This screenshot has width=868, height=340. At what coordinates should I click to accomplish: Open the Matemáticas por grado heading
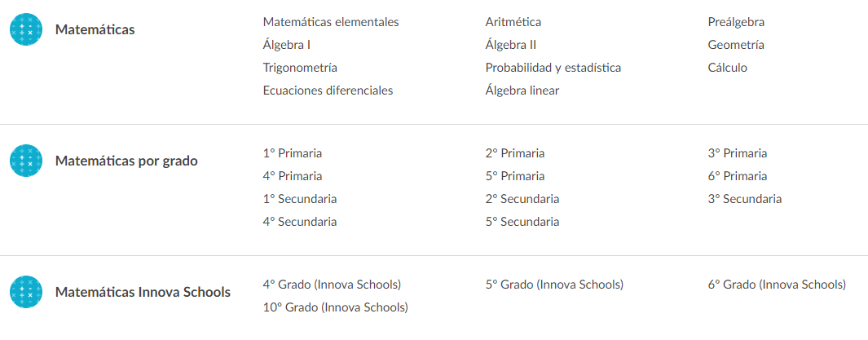coord(126,161)
